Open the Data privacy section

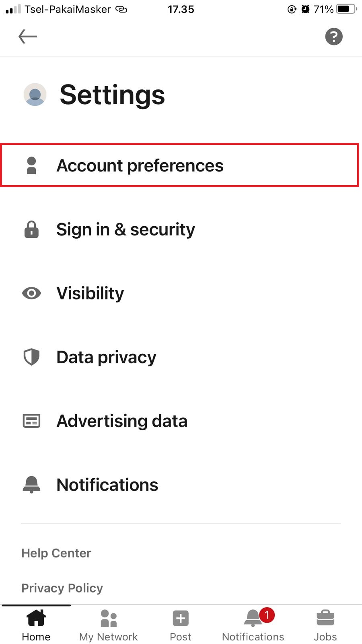tap(181, 357)
